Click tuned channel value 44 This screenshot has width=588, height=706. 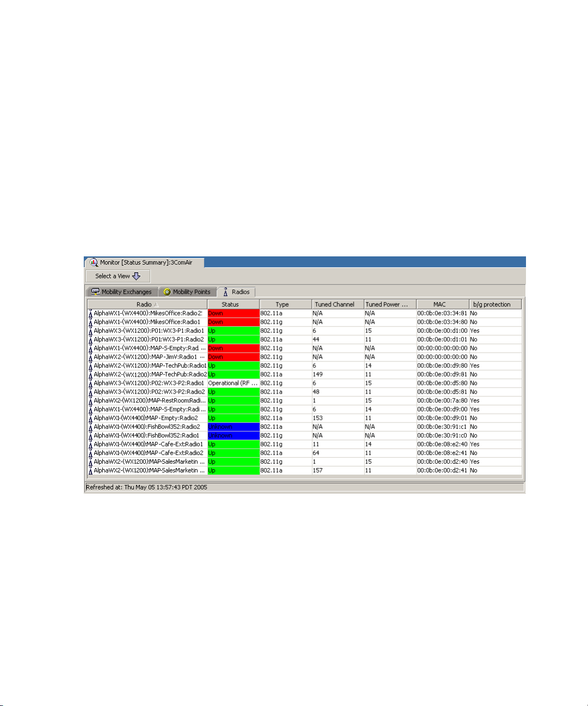click(316, 340)
